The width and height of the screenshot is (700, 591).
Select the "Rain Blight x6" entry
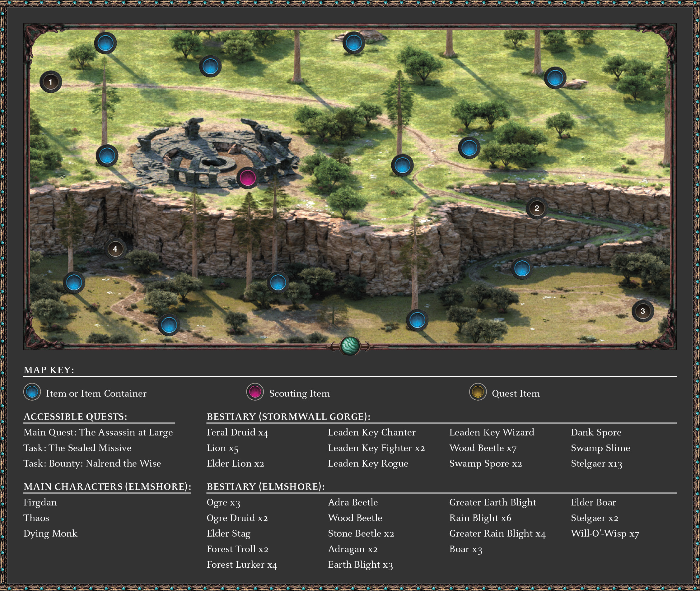[x=480, y=518]
